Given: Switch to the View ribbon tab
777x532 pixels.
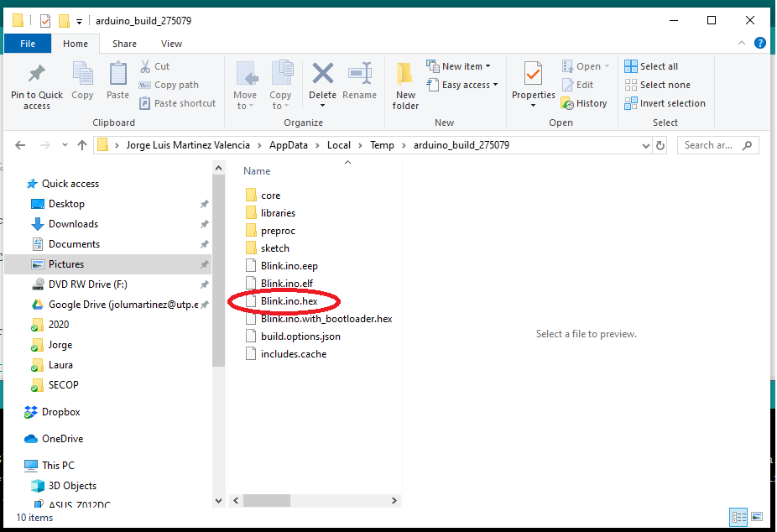Looking at the screenshot, I should point(171,44).
